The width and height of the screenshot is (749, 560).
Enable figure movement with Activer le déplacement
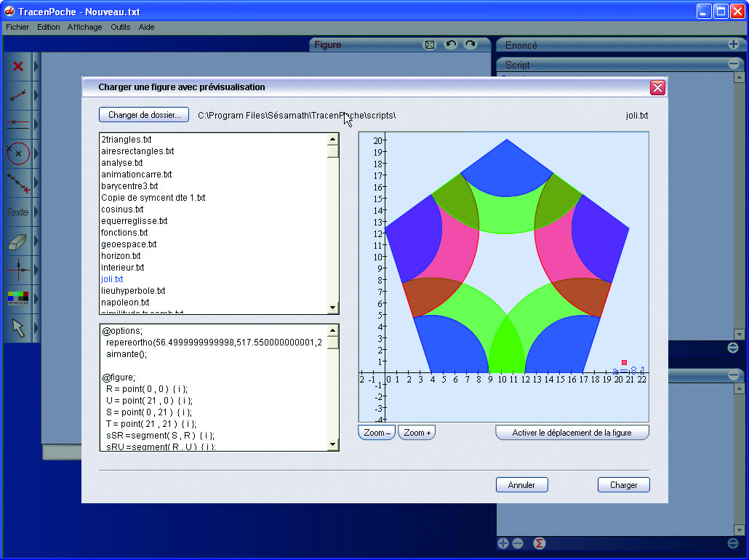tap(572, 433)
